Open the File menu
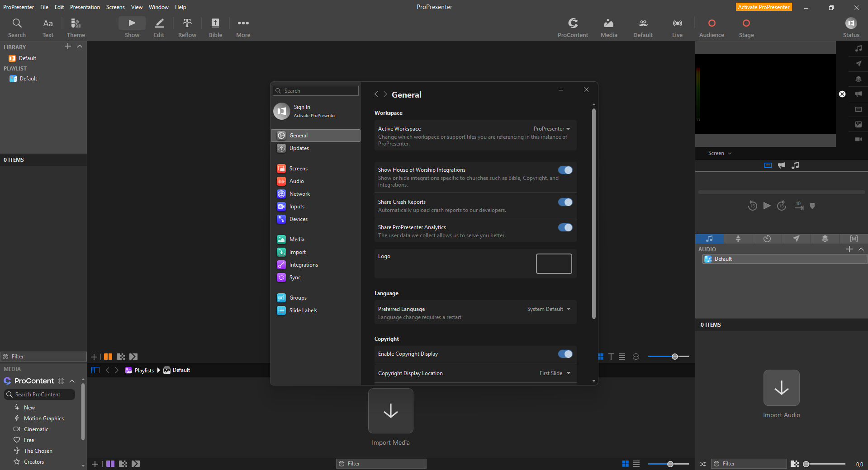This screenshot has width=868, height=470. point(44,7)
